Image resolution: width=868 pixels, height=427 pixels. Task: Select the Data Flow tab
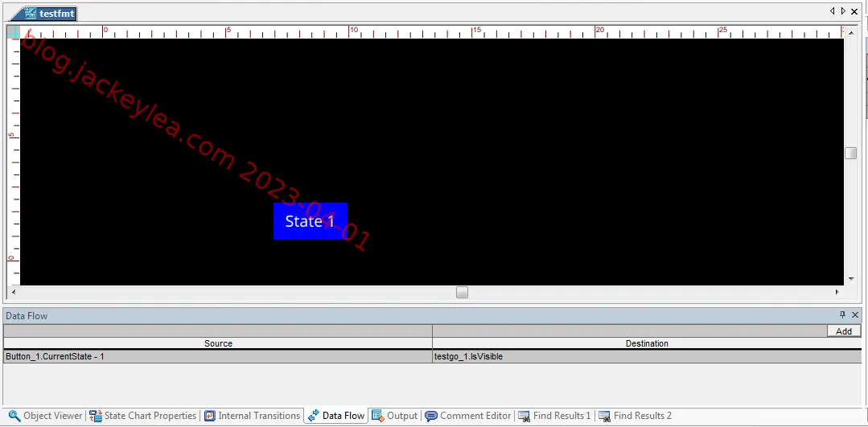[336, 416]
